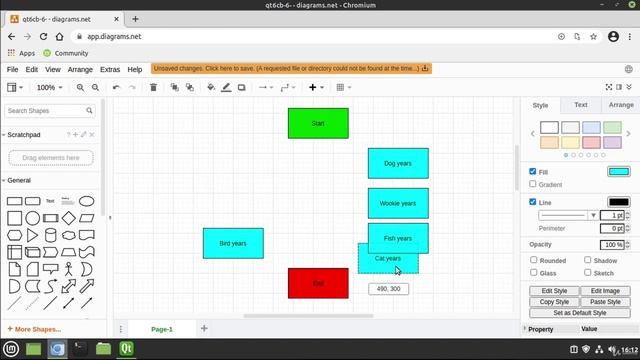Open line color pencil tool

point(226,87)
